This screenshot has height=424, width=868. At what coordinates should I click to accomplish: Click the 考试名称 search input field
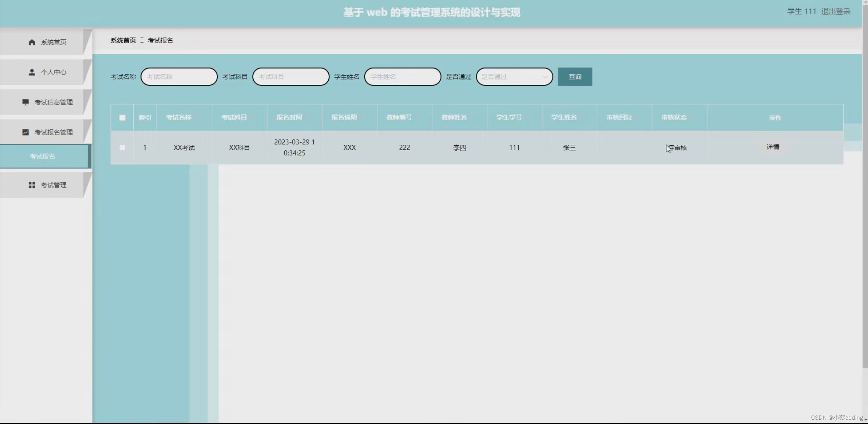(x=180, y=77)
